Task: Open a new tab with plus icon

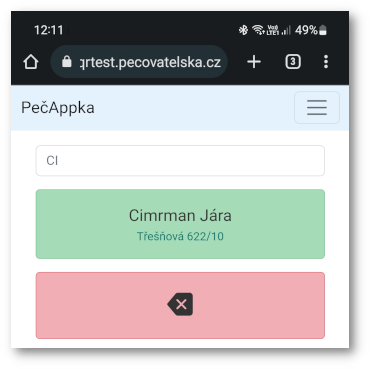Action: [254, 62]
